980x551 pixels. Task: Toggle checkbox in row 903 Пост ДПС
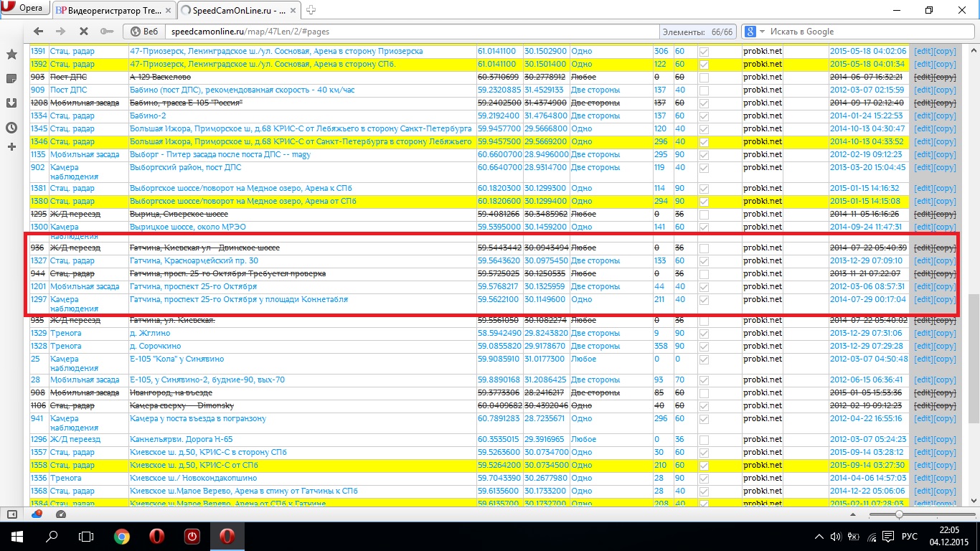coord(704,77)
